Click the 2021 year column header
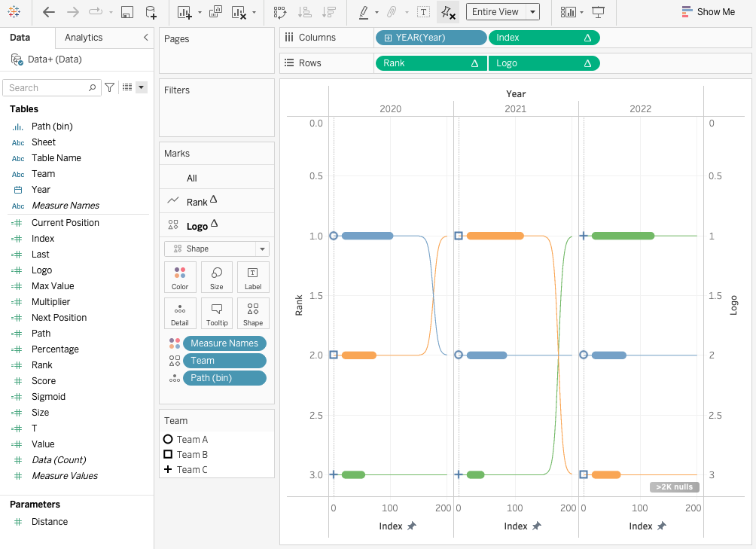Screen dimensions: 756x549 click(515, 109)
